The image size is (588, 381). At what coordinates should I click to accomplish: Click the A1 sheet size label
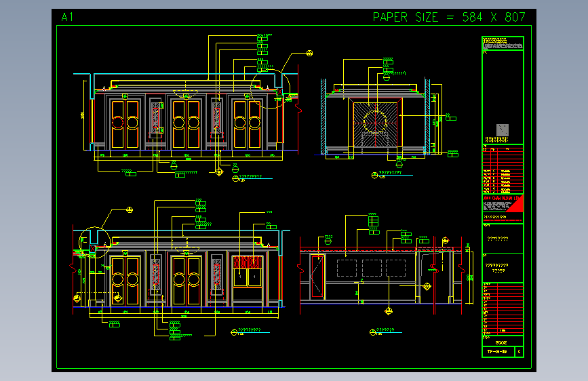(x=67, y=17)
